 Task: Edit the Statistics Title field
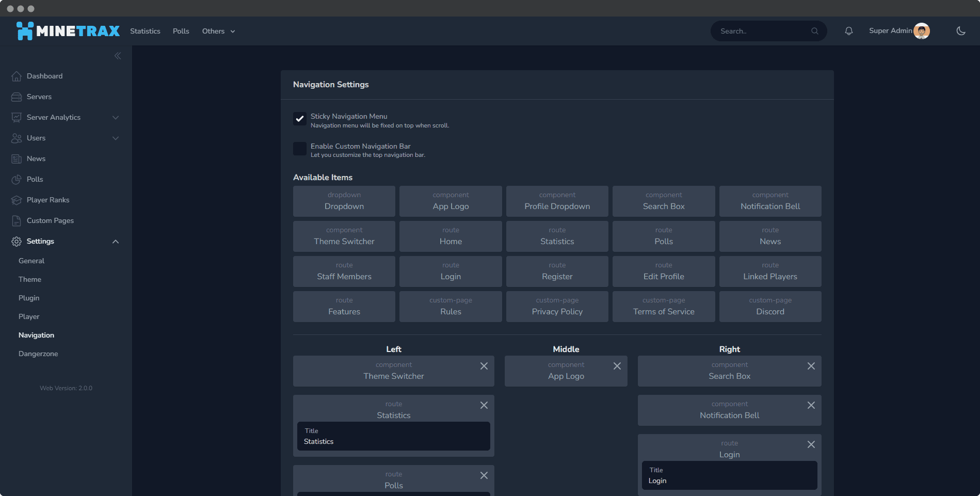click(x=394, y=436)
